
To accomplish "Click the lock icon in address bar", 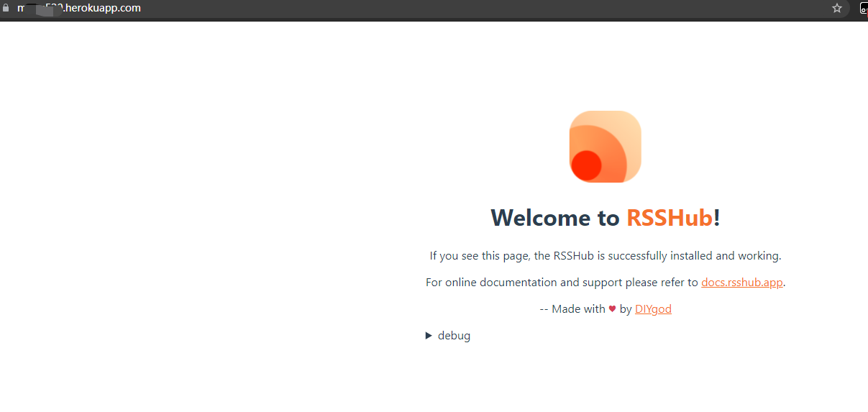I will coord(4,9).
